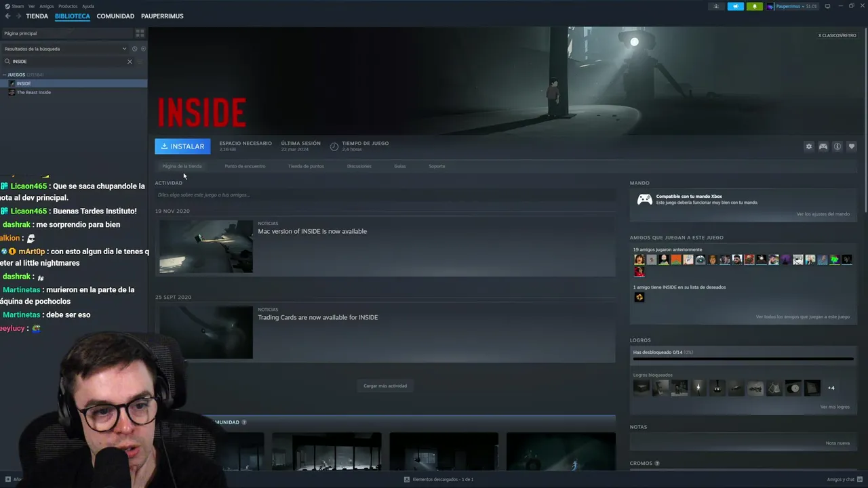Open Trading Cards news thumbnail
868x488 pixels.
(206, 332)
